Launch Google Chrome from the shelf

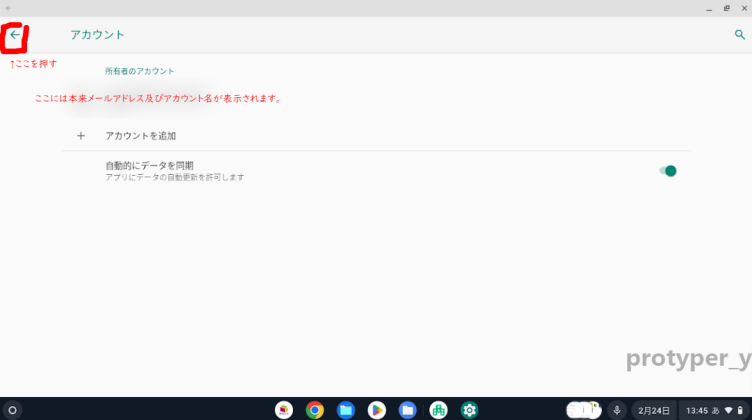pyautogui.click(x=315, y=410)
